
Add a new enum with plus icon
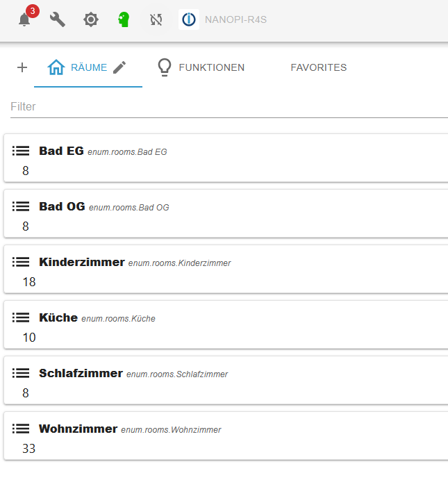tap(22, 67)
